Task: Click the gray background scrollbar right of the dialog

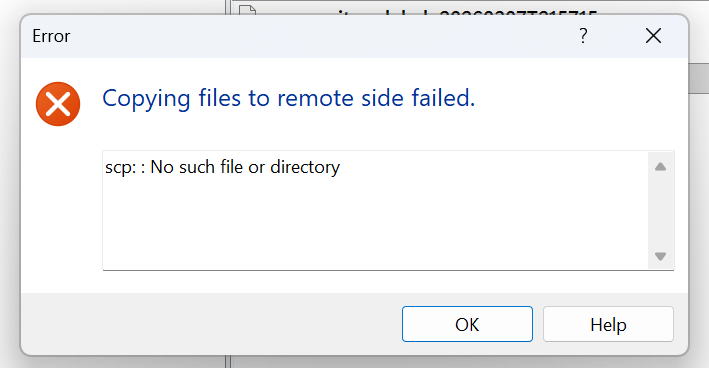Action: pyautogui.click(x=699, y=78)
